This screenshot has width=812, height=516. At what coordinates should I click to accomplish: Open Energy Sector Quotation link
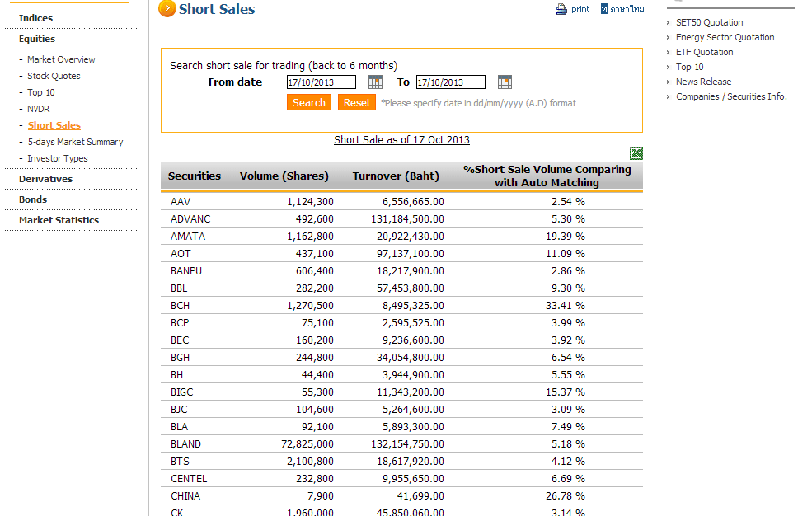point(725,37)
